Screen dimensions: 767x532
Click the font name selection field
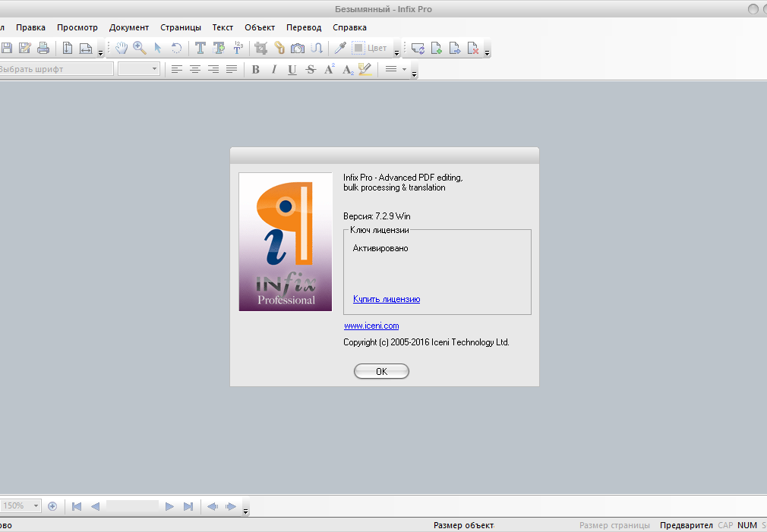pos(56,69)
